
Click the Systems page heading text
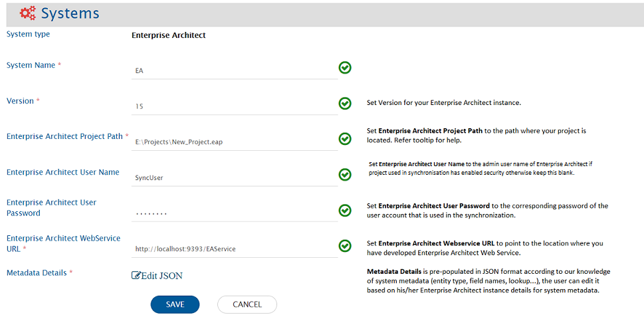coord(70,13)
